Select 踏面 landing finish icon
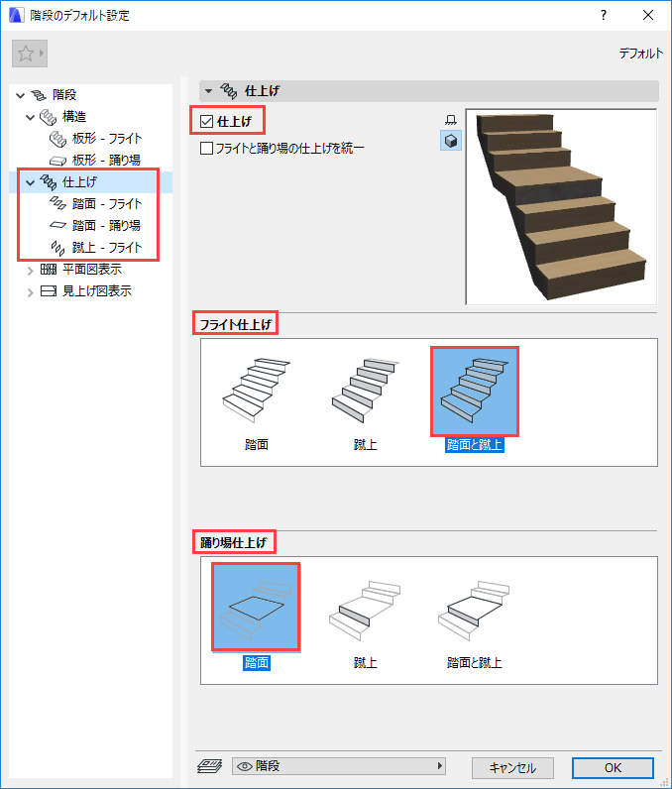Screen dimensions: 672x789 pos(256,608)
